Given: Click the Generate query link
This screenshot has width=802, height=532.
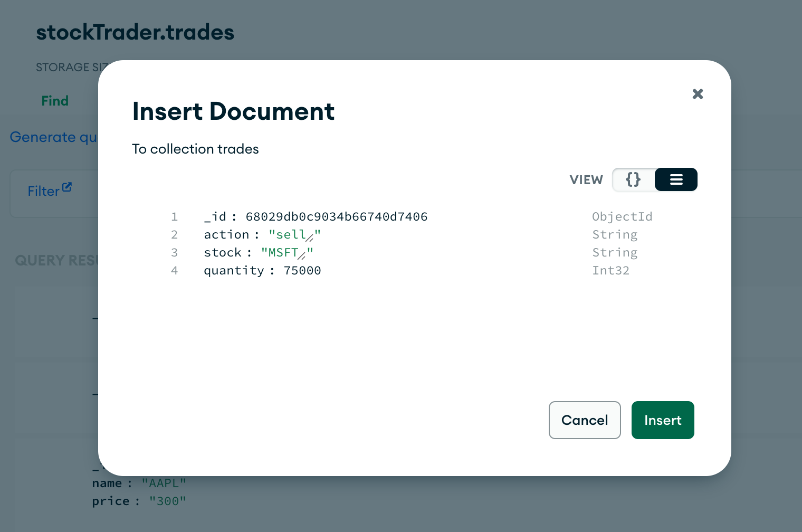Looking at the screenshot, I should tap(53, 137).
